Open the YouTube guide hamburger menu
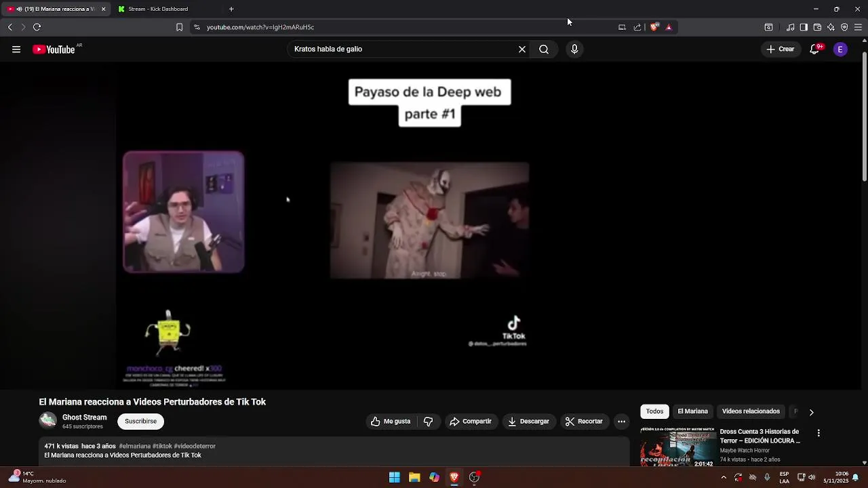868x488 pixels. click(16, 49)
